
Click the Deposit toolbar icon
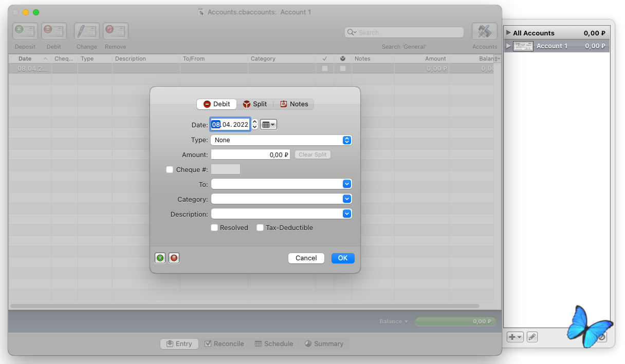pos(25,32)
